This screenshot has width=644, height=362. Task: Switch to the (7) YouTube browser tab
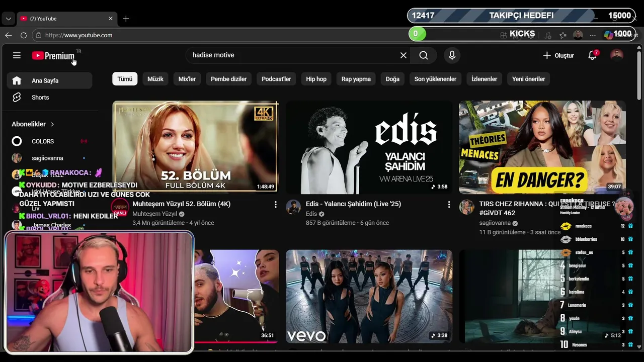(67, 19)
